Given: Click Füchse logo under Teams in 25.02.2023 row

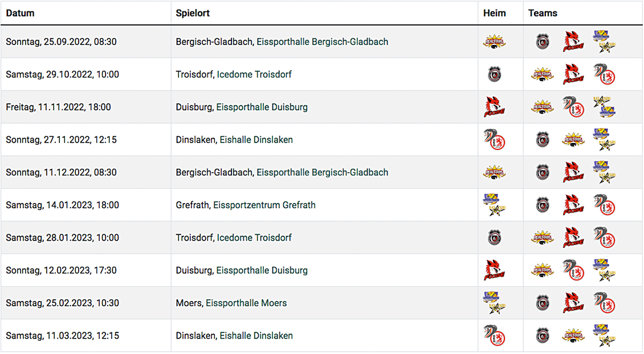Looking at the screenshot, I should coord(573,303).
